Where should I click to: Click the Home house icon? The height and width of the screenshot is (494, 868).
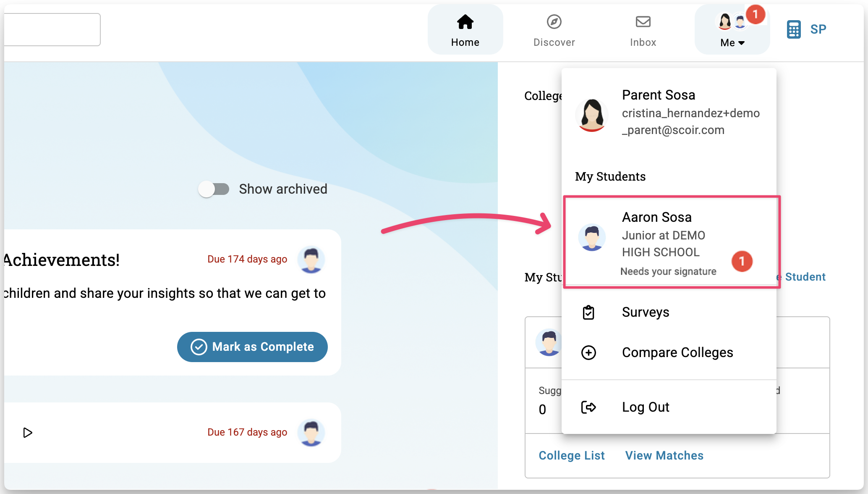tap(465, 22)
